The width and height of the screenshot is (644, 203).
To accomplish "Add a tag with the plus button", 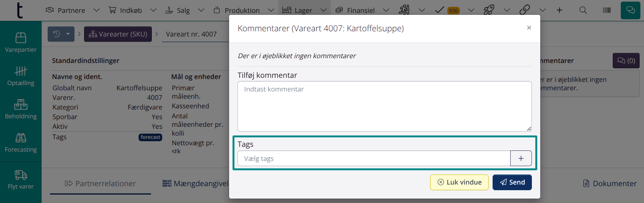I will (x=521, y=158).
